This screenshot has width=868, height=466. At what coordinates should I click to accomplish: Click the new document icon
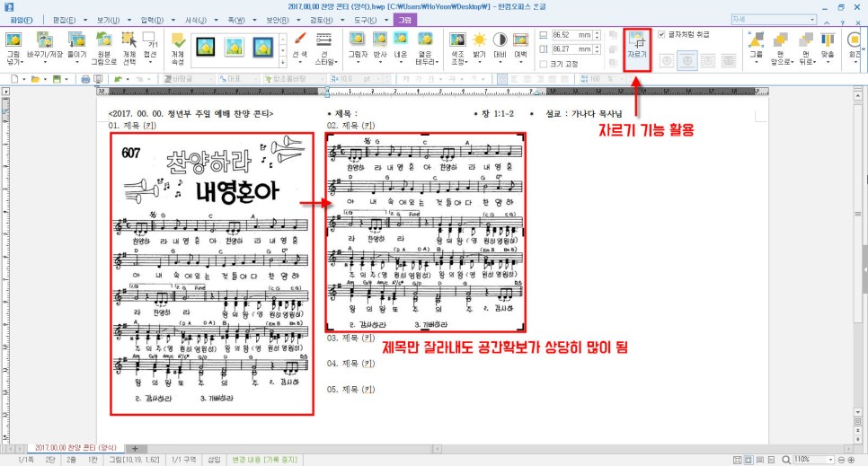[14, 79]
